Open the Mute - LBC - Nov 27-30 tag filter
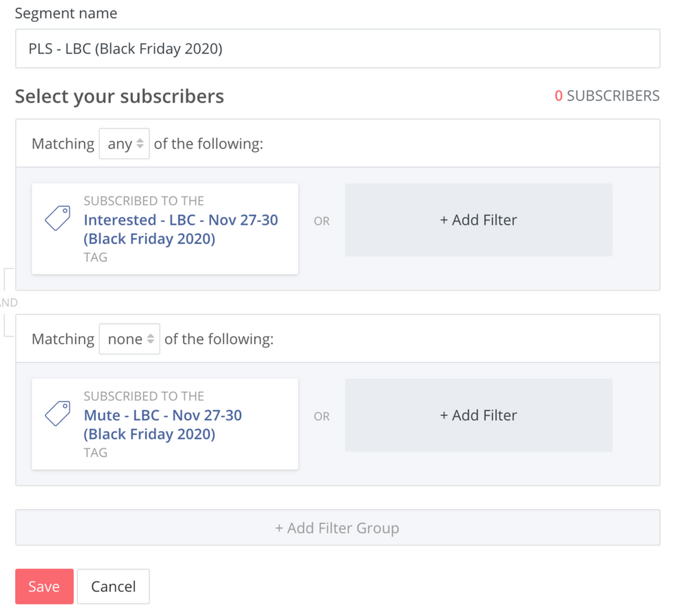Viewport: 685px width, 616px height. (x=162, y=424)
